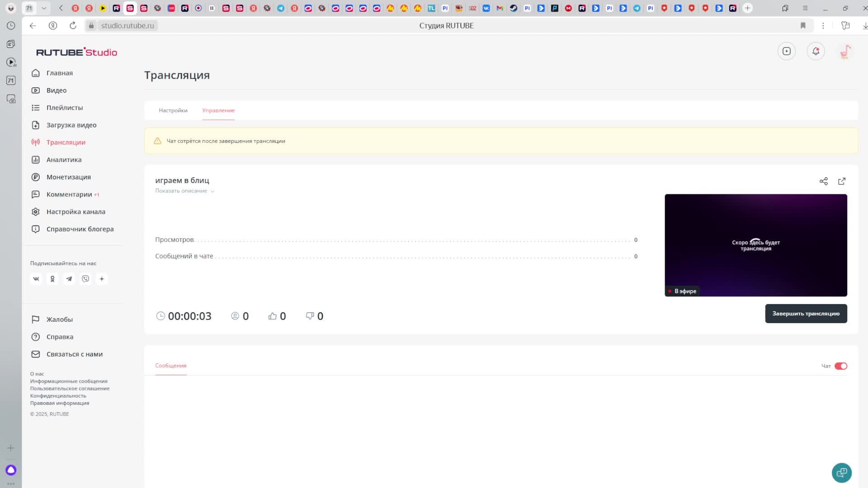The height and width of the screenshot is (488, 868).
Task: Click the plus icon next to social links
Action: [102, 279]
